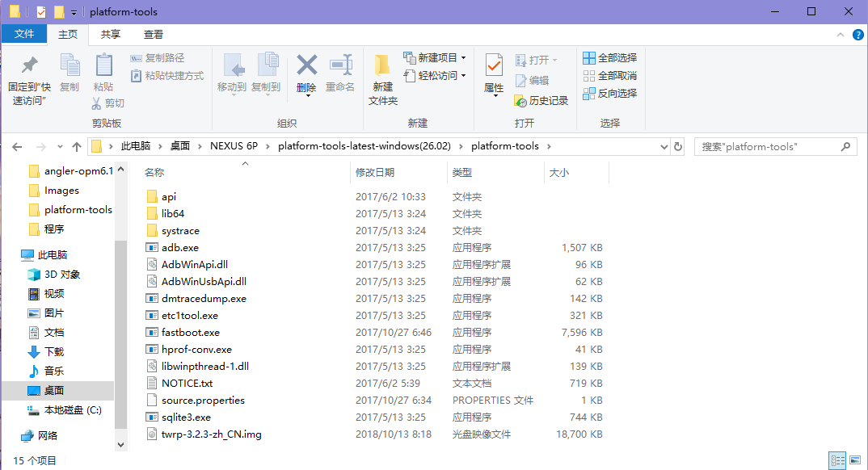Click the 删除 (delete) X icon
This screenshot has width=868, height=470.
(306, 65)
